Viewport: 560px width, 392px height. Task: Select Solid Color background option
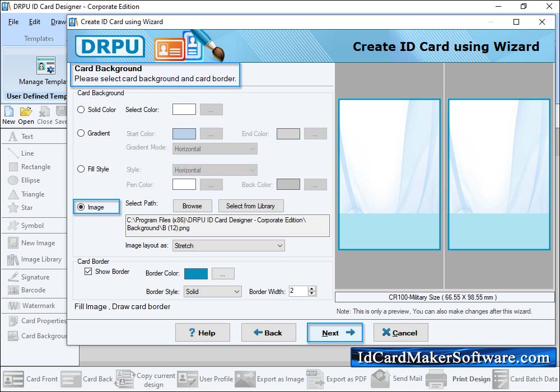81,110
